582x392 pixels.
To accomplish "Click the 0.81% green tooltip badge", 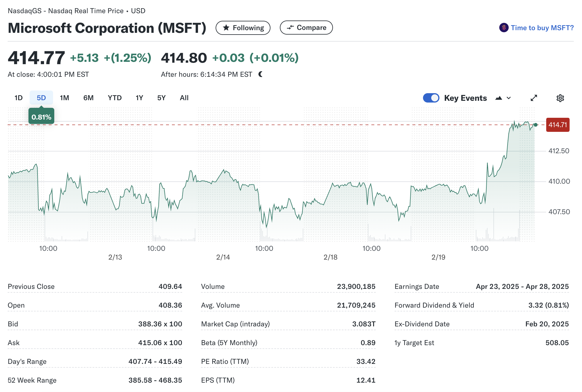I will click(41, 117).
